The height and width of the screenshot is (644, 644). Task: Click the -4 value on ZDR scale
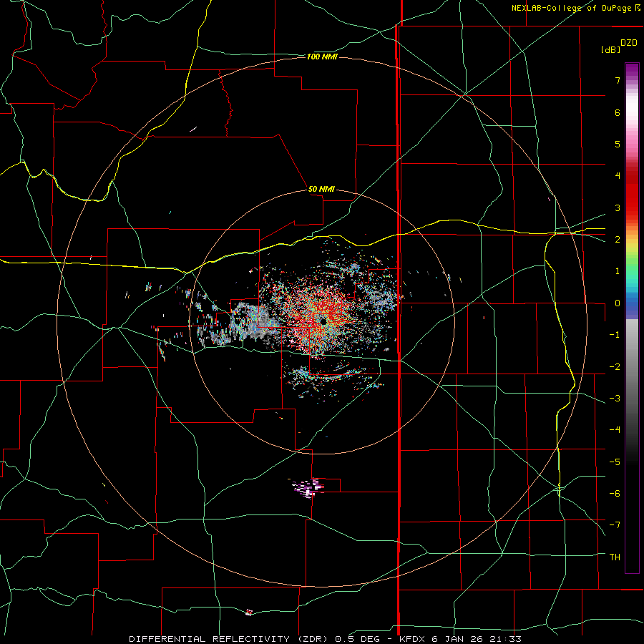coord(615,430)
